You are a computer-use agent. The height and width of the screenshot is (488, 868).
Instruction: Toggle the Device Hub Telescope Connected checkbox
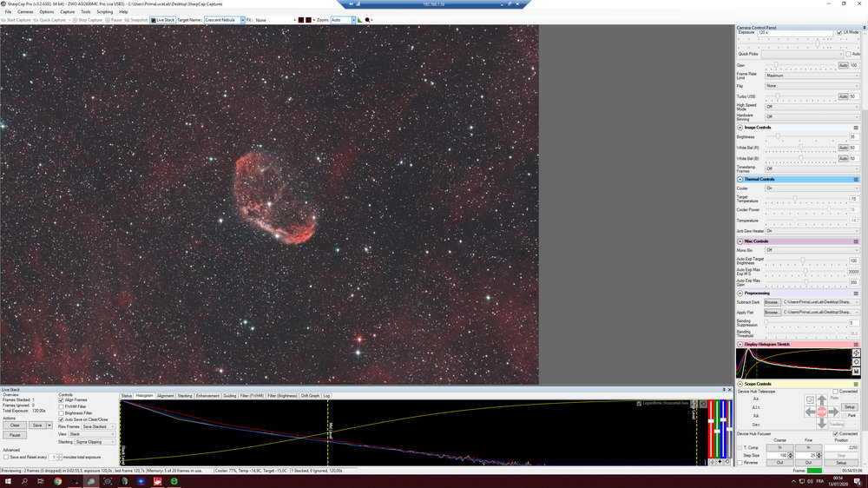[x=835, y=392]
